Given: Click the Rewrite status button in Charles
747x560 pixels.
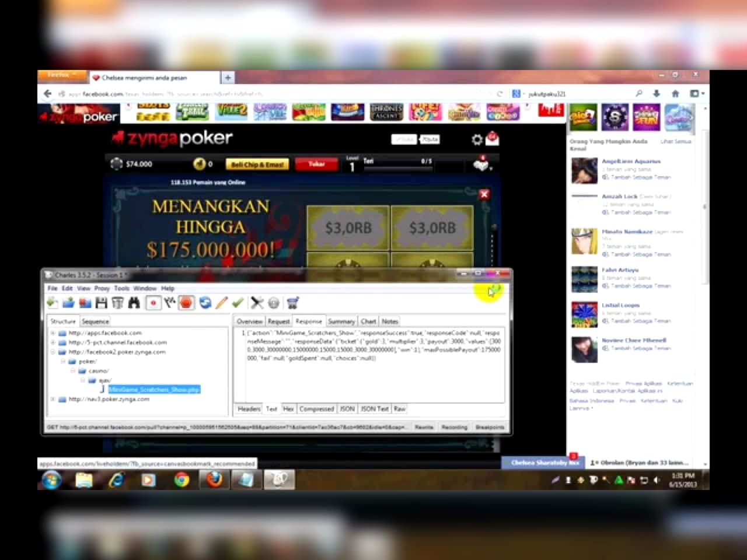Looking at the screenshot, I should pyautogui.click(x=424, y=427).
